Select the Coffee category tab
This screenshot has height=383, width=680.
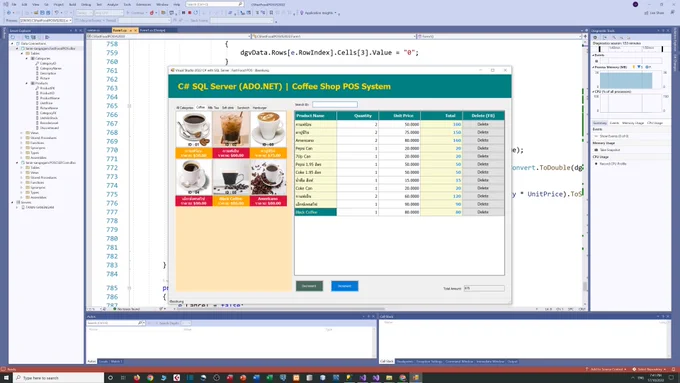(200, 107)
